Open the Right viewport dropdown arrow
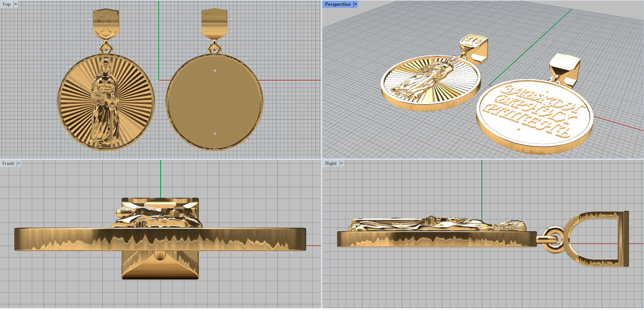644x311 pixels. (x=341, y=164)
